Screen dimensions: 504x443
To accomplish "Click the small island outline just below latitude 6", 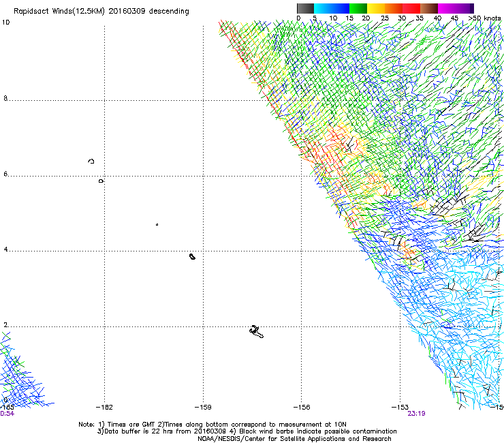I will (x=101, y=181).
